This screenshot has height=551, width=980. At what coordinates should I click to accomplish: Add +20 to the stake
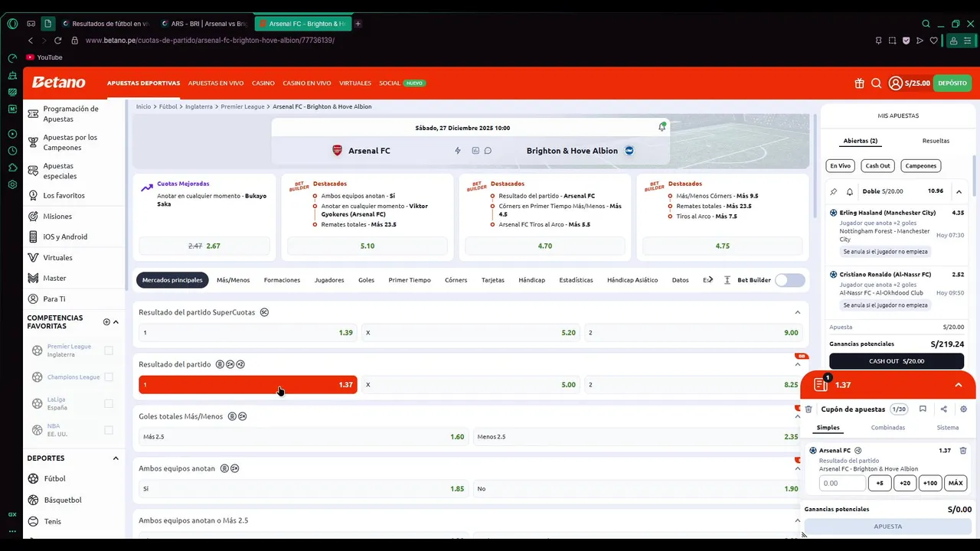point(904,483)
